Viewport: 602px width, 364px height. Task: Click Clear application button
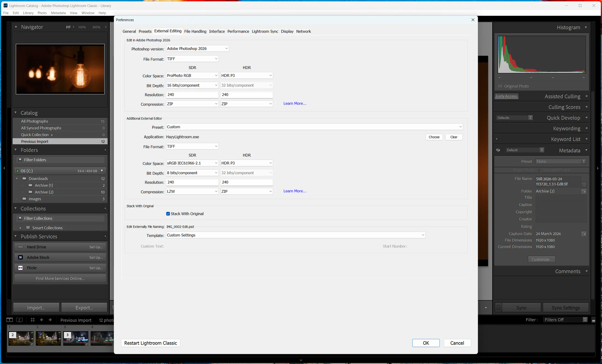tap(454, 137)
